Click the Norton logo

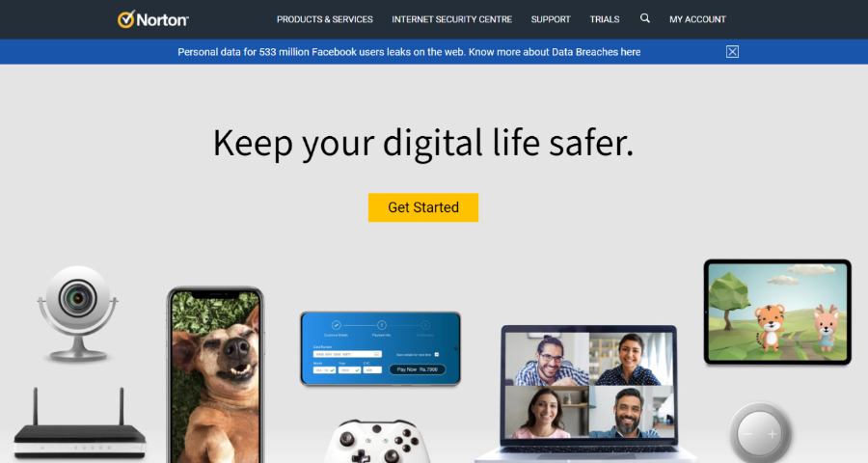(153, 19)
